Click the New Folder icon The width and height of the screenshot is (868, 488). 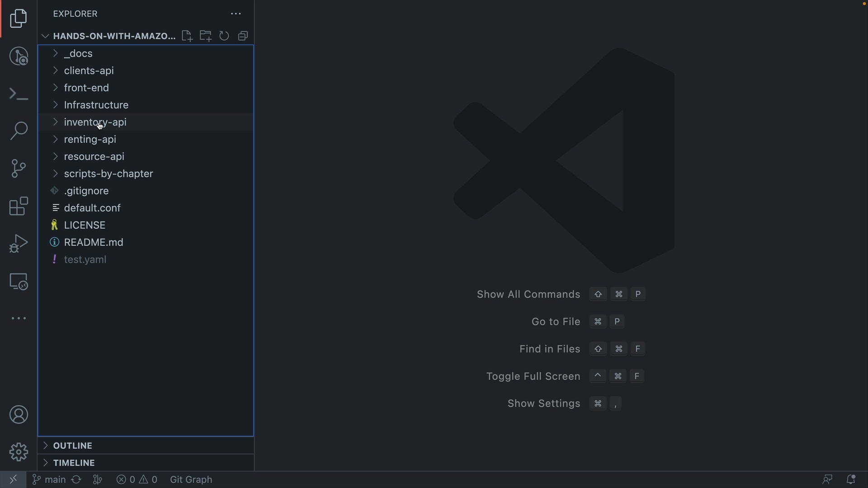point(206,36)
